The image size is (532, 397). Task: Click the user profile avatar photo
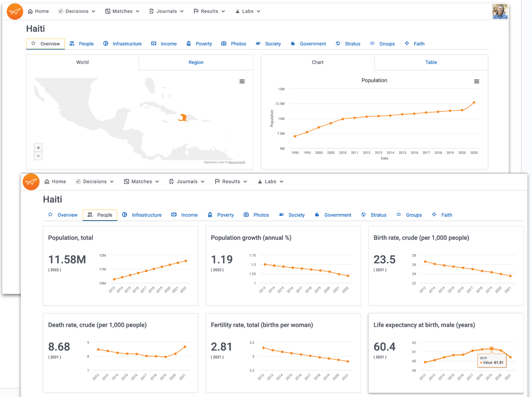[x=500, y=11]
